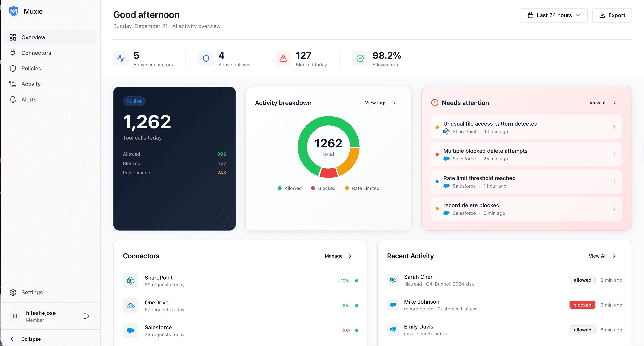Switch to the Overview section

33,37
